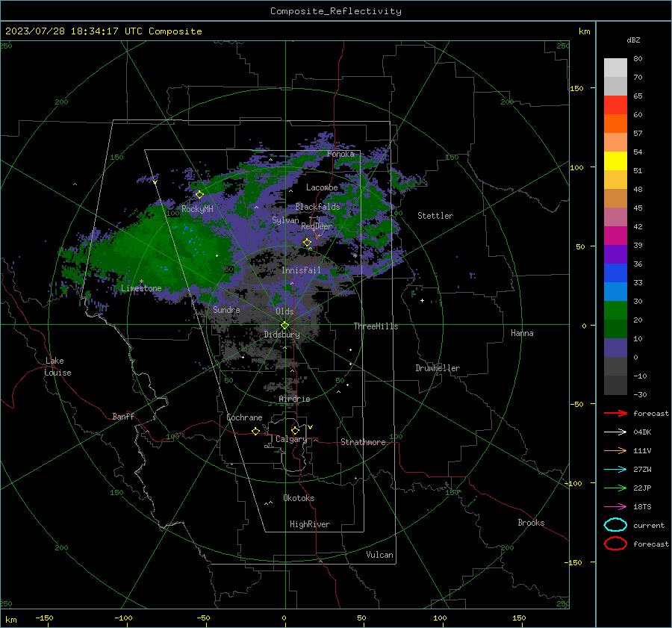Click the Stettler city label
Image resolution: width=672 pixels, height=628 pixels.
[x=435, y=216]
